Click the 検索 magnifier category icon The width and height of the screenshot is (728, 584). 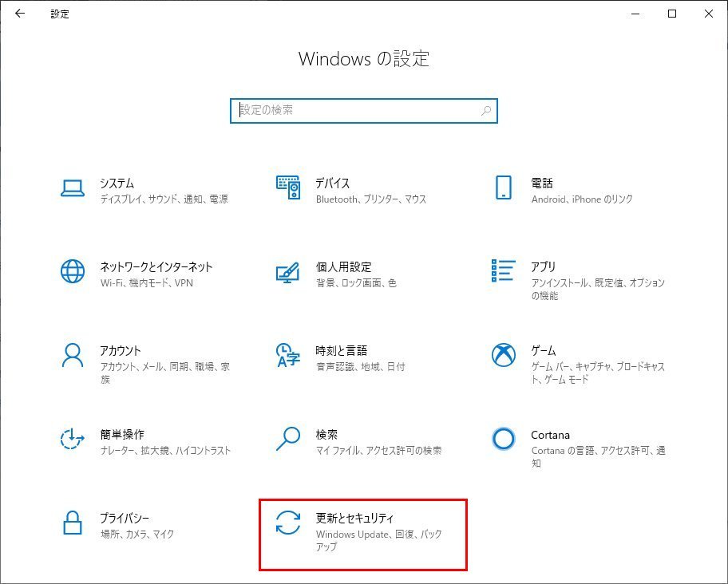coord(287,439)
